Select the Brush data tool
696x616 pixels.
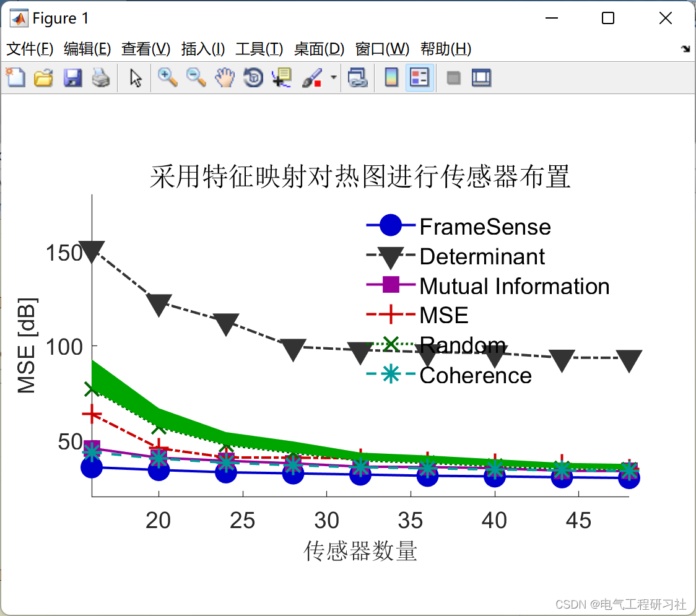click(x=312, y=78)
